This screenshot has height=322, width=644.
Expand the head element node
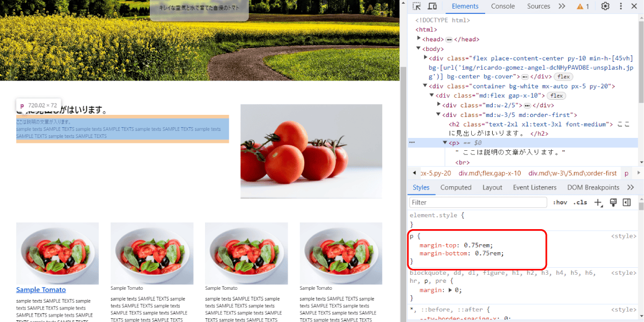pos(419,39)
